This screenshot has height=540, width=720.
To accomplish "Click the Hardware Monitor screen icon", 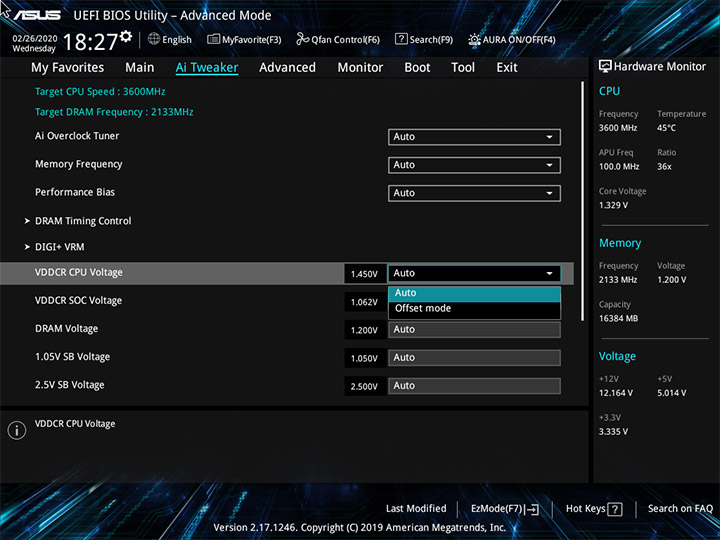I will pos(605,67).
